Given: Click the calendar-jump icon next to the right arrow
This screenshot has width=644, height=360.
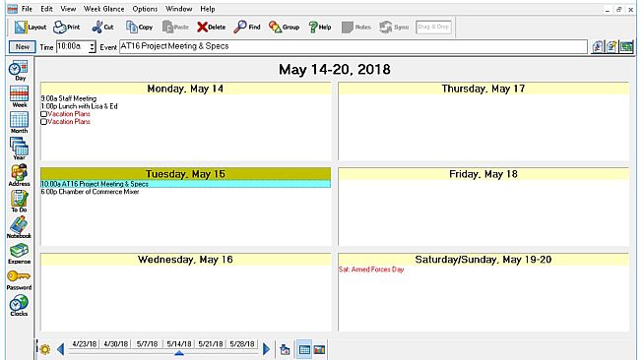Looking at the screenshot, I should point(285,350).
